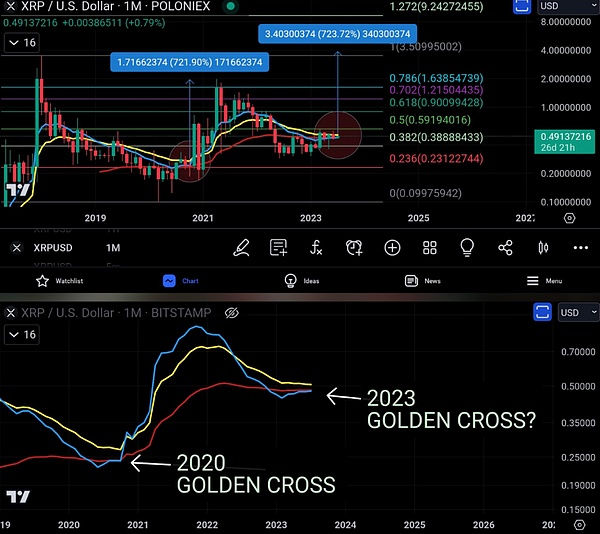Click the 1.00000000 Poloniex price axis label
The width and height of the screenshot is (600, 534).
click(566, 107)
